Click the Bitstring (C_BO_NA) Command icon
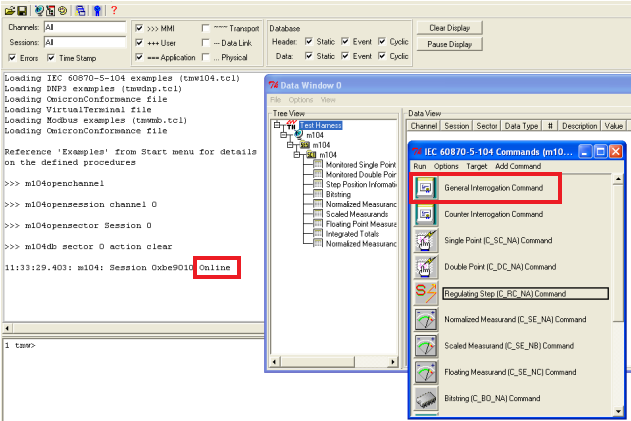Image resolution: width=631 pixels, height=421 pixels. coord(424,398)
